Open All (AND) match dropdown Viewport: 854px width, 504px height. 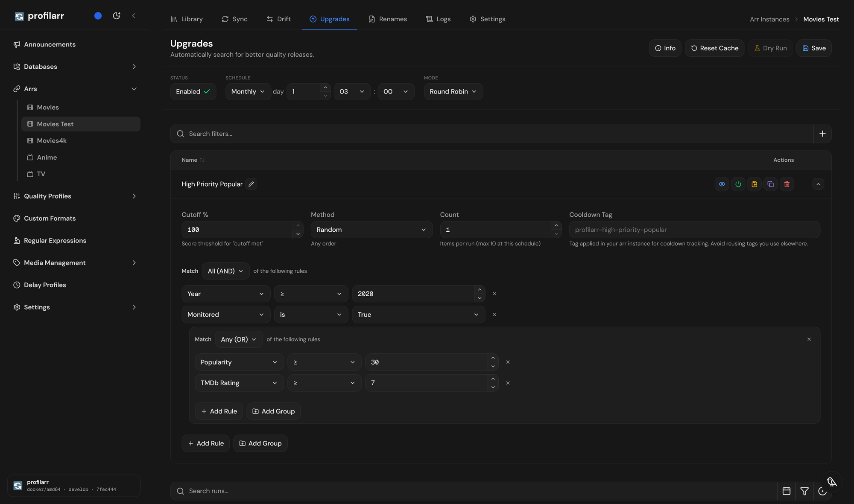[225, 271]
